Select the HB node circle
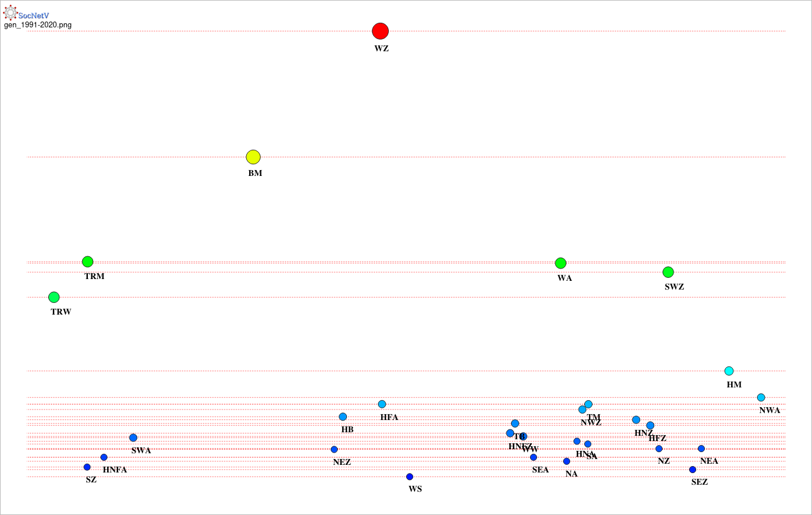Image resolution: width=812 pixels, height=515 pixels. [x=343, y=417]
